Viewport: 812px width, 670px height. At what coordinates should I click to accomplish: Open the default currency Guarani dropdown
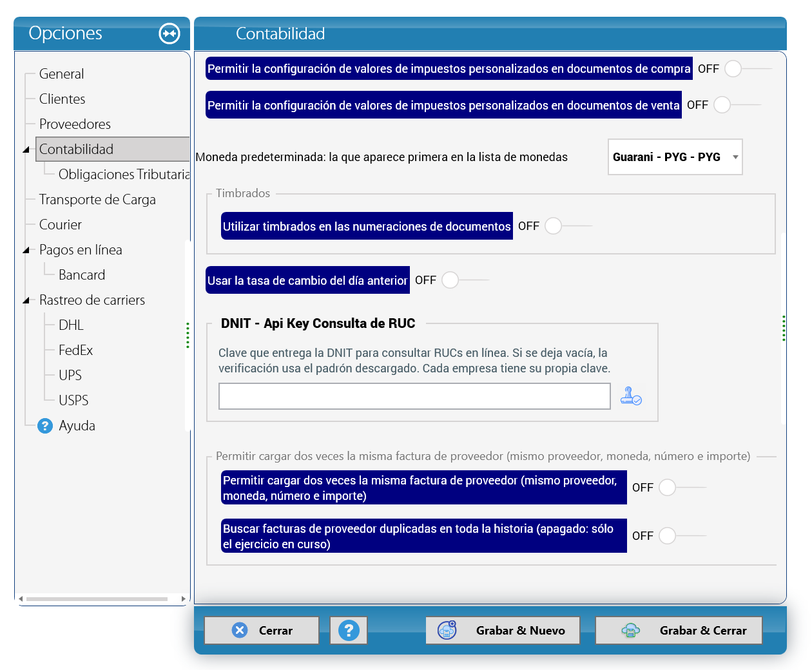click(675, 157)
